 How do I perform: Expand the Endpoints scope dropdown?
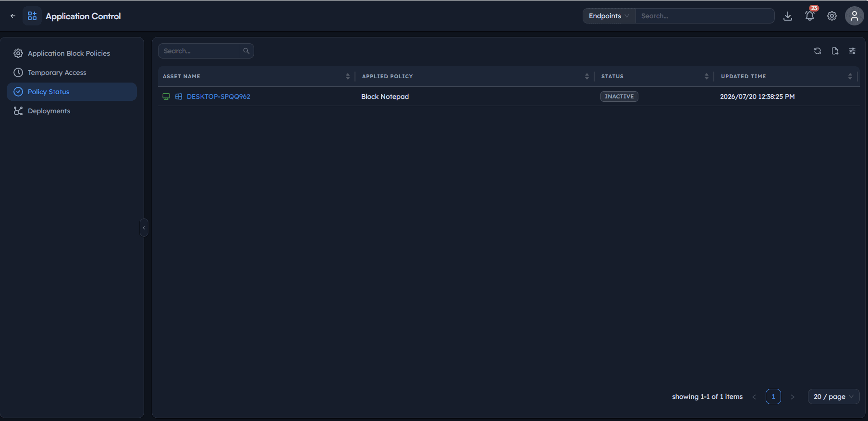609,16
